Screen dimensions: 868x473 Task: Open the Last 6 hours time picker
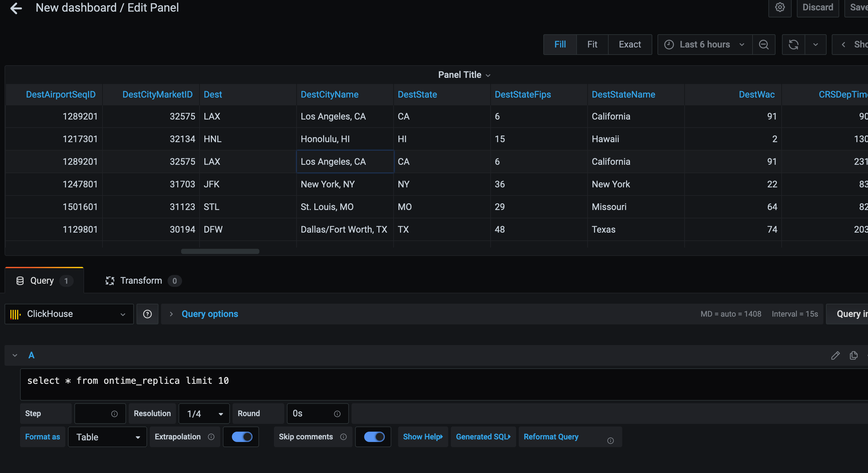click(705, 45)
